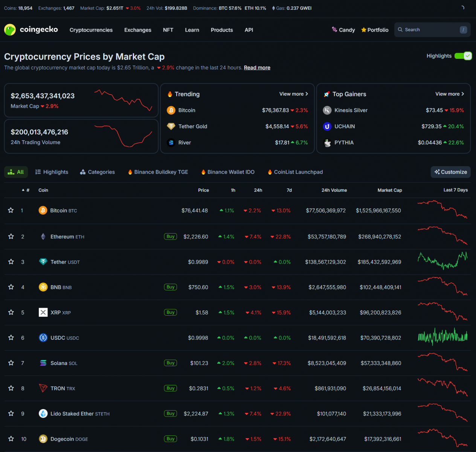Click the Dogecoin coin icon

(43, 439)
